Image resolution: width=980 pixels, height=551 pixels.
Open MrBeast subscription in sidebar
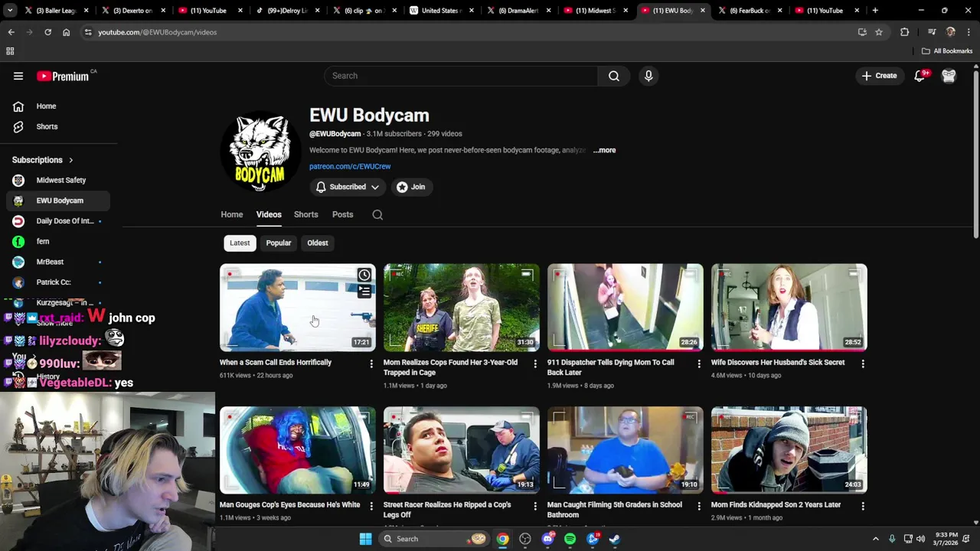(58, 262)
